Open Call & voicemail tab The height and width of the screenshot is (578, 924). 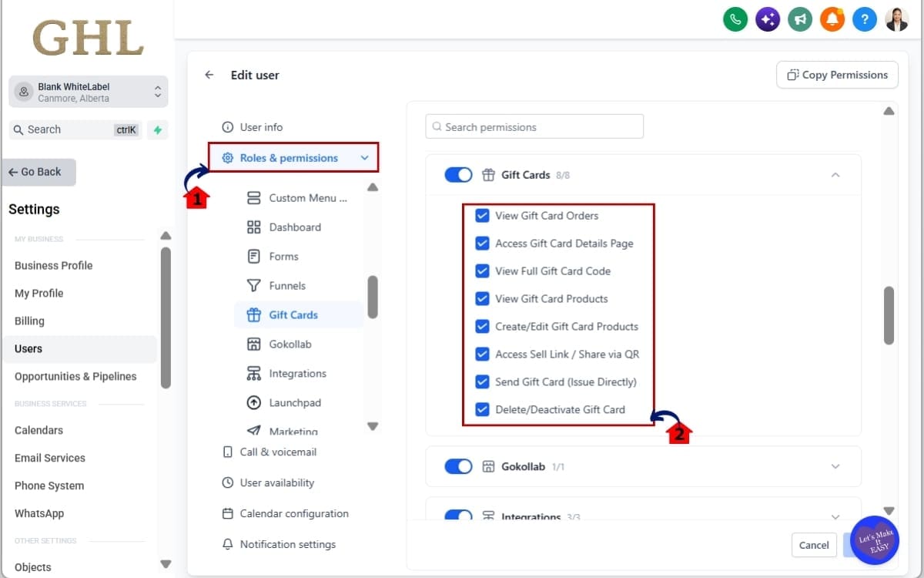coord(269,452)
